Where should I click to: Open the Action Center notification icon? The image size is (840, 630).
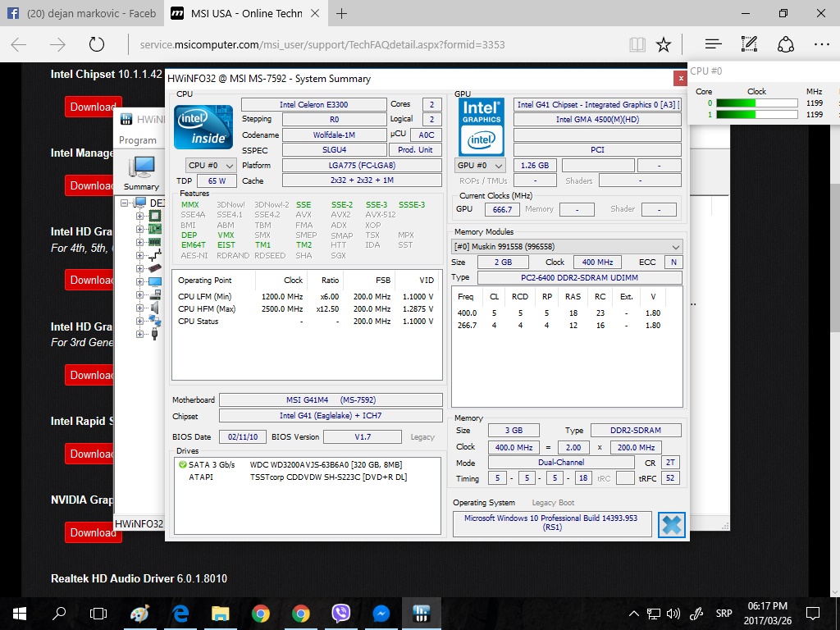(813, 614)
